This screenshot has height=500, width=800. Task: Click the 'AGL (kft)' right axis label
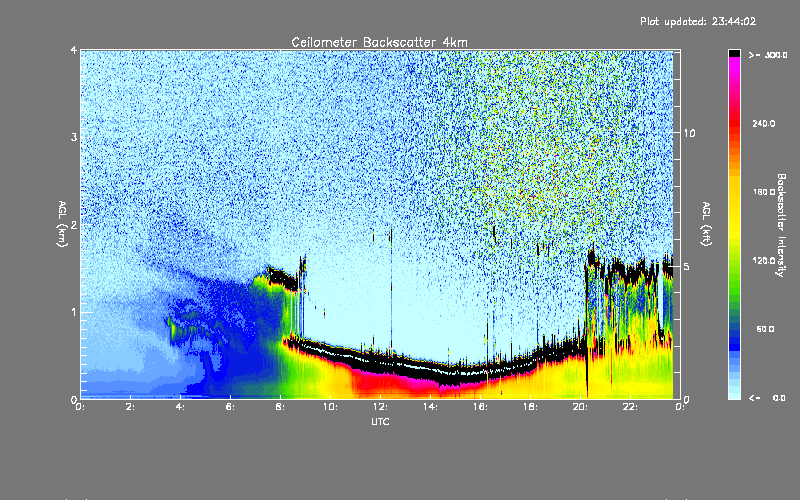[706, 224]
